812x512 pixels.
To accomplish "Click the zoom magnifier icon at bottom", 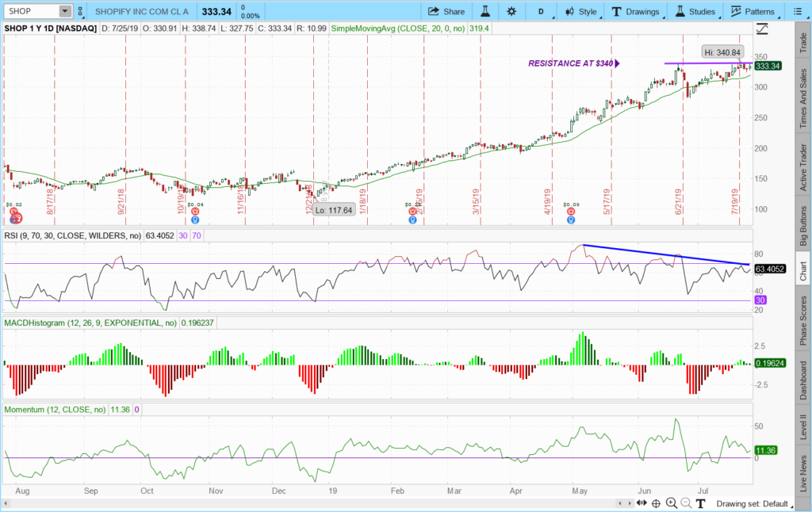I will [x=671, y=503].
